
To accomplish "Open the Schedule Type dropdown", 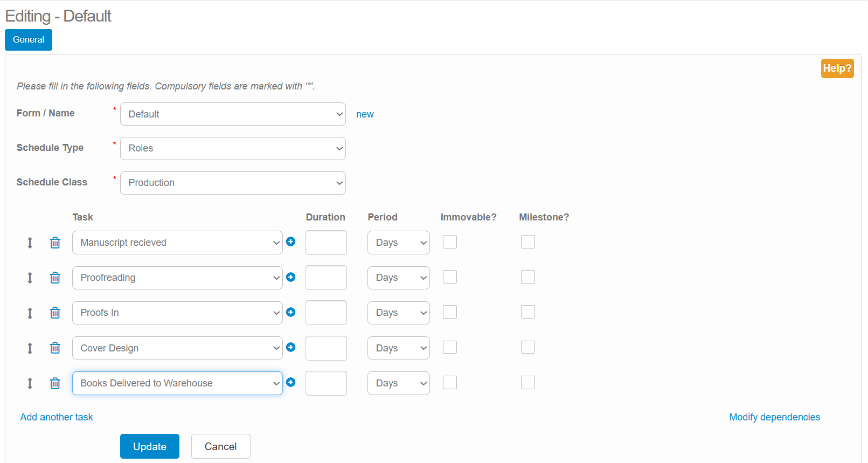I will pos(233,148).
